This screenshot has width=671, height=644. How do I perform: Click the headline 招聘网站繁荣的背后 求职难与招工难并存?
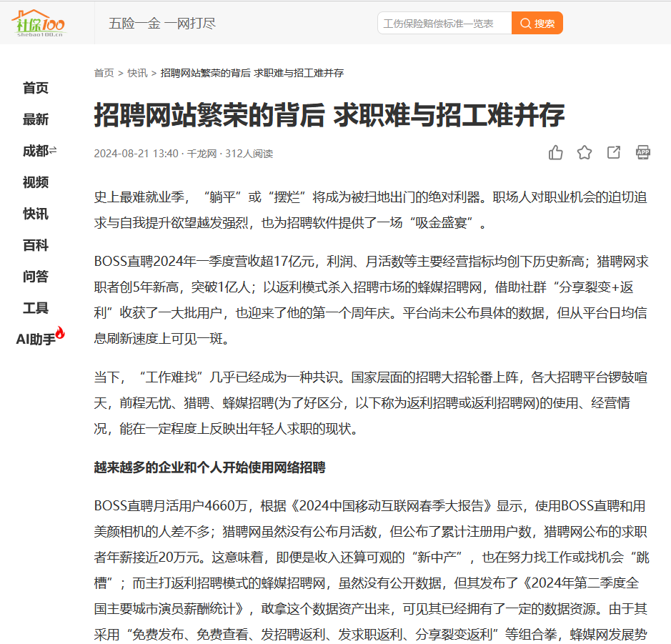329,114
